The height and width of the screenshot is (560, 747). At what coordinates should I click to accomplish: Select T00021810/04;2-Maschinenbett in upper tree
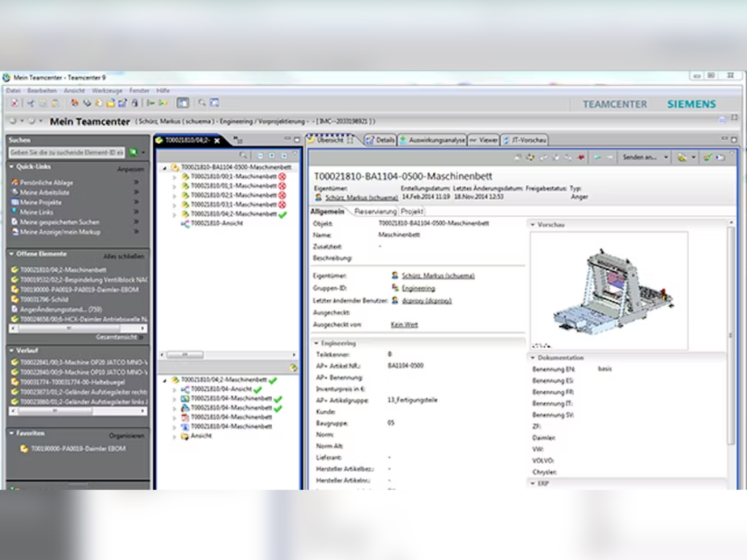click(x=233, y=214)
